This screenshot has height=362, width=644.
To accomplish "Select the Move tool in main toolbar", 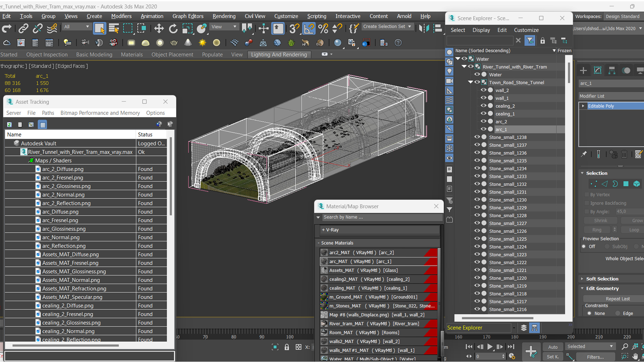I will (159, 29).
